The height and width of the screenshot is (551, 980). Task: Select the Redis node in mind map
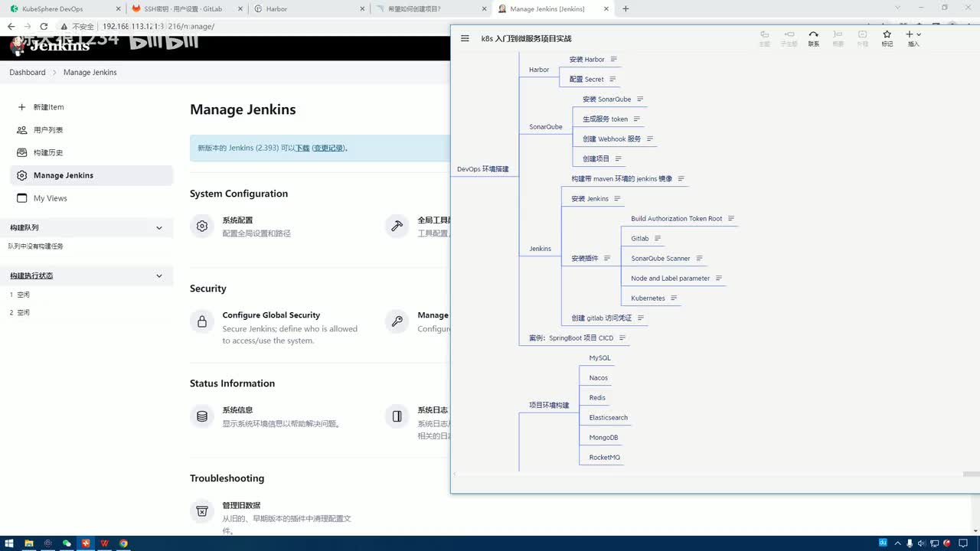pyautogui.click(x=597, y=397)
